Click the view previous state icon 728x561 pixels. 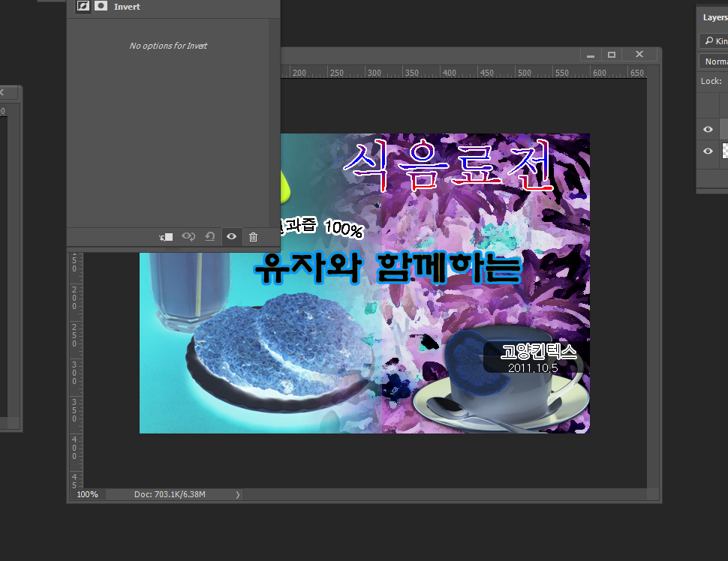188,237
